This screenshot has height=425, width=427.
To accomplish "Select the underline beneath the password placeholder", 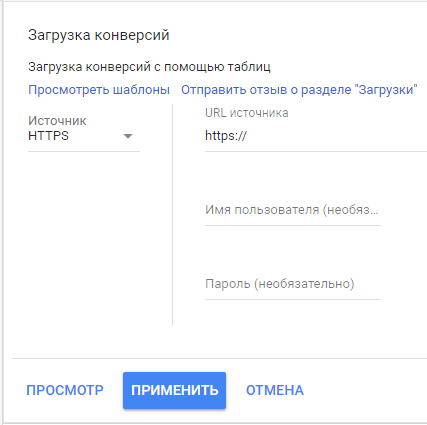I will pos(293,299).
